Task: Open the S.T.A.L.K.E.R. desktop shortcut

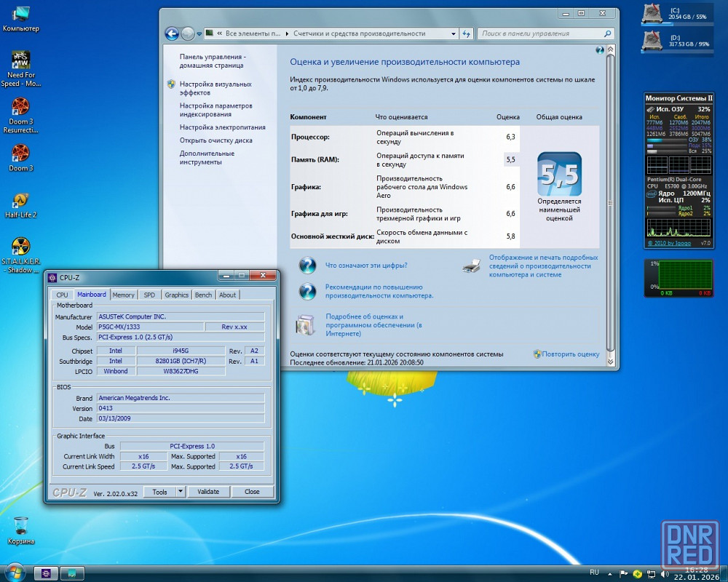Action: 20,247
